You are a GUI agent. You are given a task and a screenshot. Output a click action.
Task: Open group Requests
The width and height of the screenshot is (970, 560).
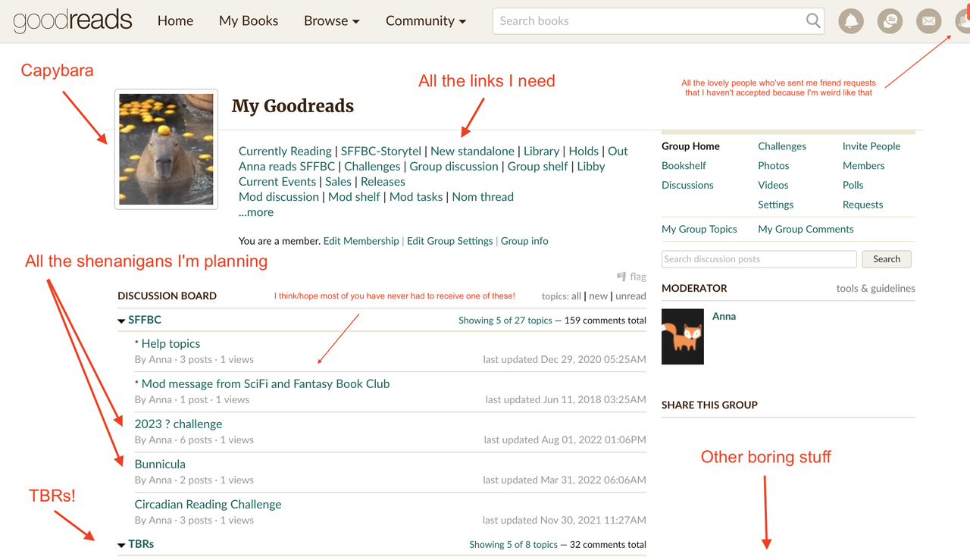pyautogui.click(x=863, y=205)
